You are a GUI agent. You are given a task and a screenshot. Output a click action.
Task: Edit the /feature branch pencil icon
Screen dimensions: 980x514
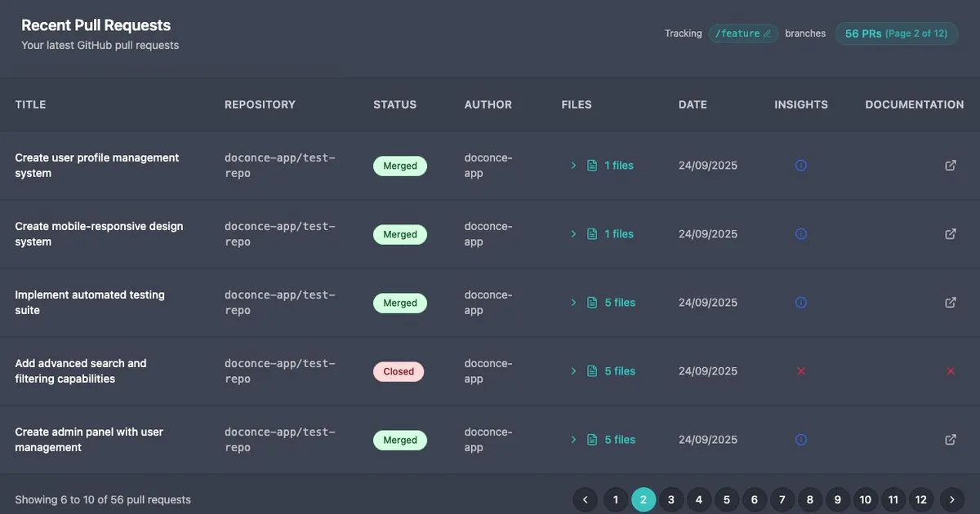767,34
